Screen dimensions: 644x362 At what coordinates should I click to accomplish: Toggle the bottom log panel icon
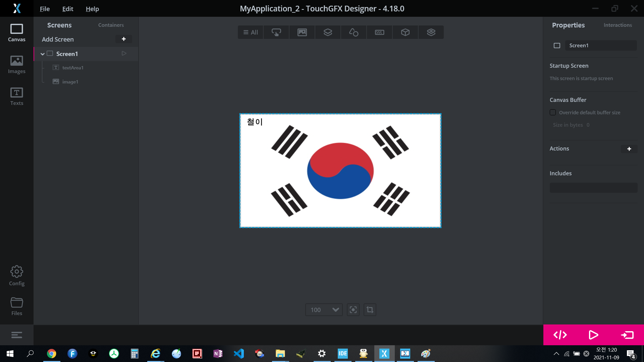16,335
